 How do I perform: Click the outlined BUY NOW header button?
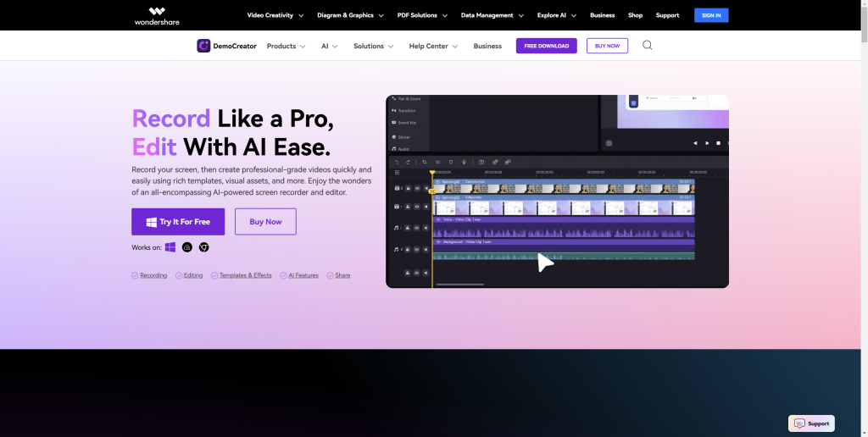point(607,46)
